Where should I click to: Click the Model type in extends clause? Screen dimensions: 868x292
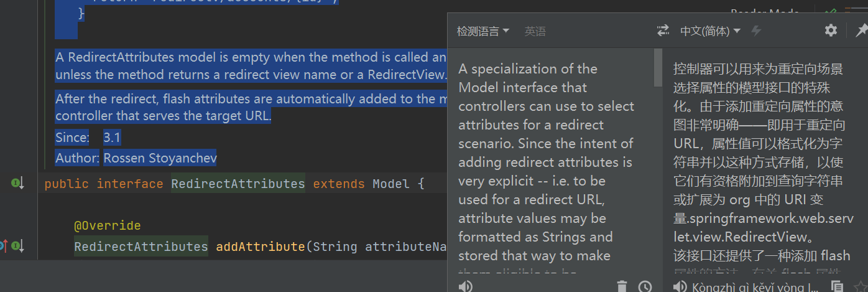click(390, 184)
